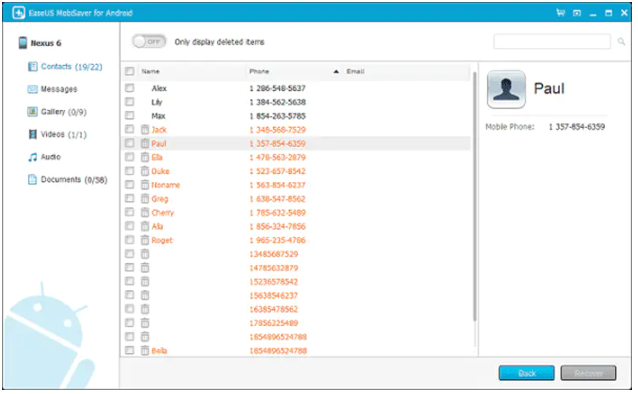Click Paul's contact avatar picture
The width and height of the screenshot is (638, 394).
506,89
